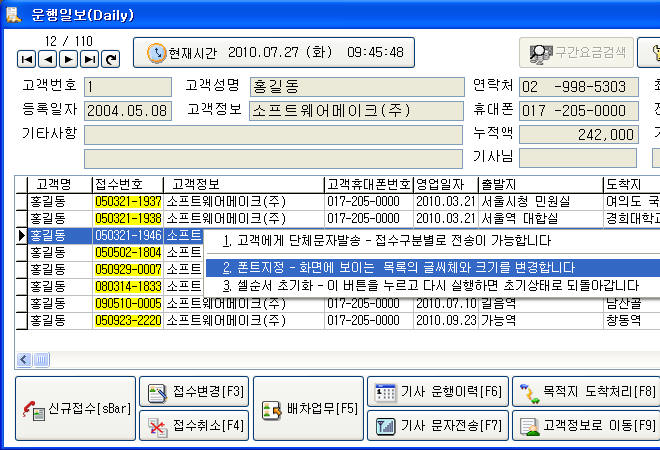
Task: Open 기사 운행이력[F6]
Action: pyautogui.click(x=438, y=392)
